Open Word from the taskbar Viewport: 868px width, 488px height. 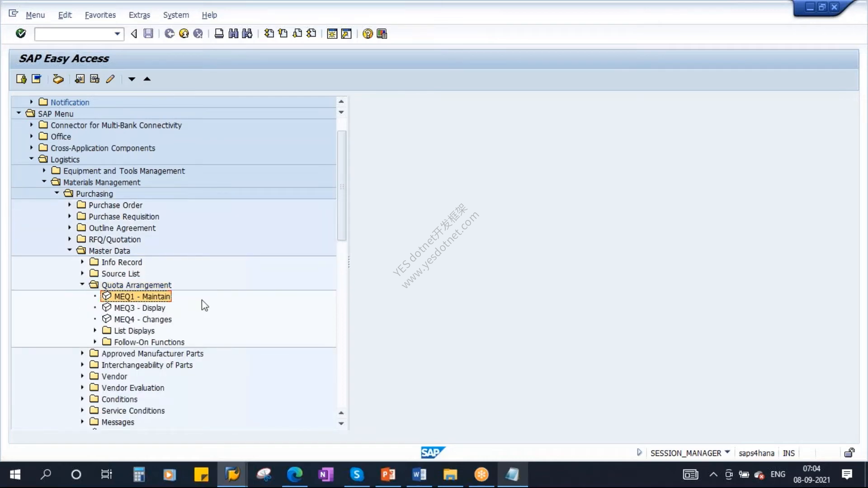coord(419,474)
